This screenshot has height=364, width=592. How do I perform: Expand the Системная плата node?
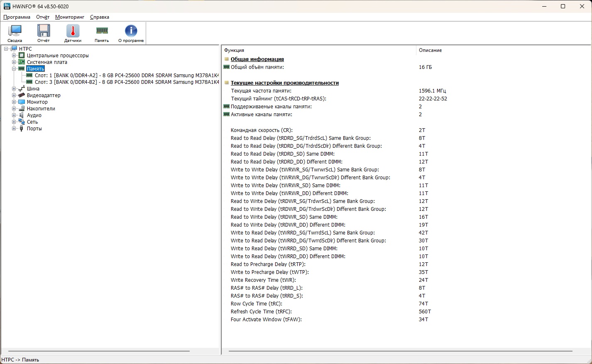click(x=14, y=62)
